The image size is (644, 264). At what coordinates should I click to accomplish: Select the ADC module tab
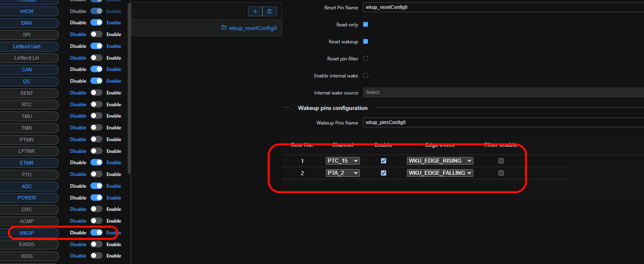tap(27, 187)
